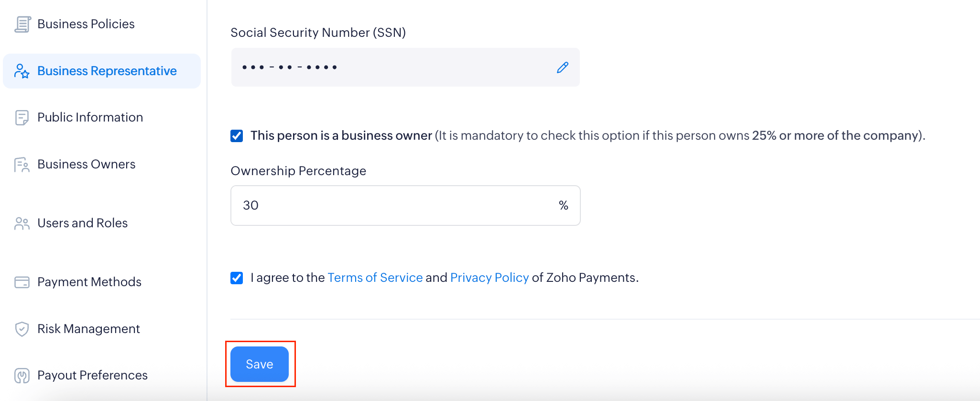Click the Business Policies scroll icon
This screenshot has width=980, height=401.
pyautogui.click(x=22, y=24)
